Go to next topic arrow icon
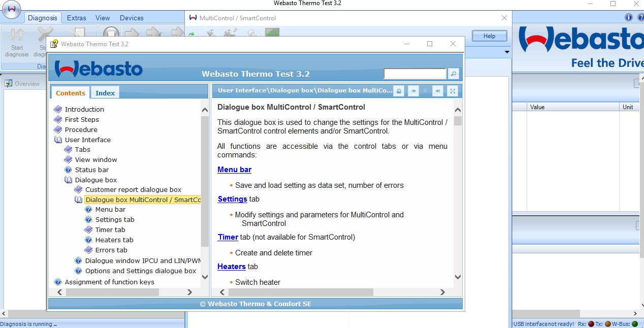 438,91
